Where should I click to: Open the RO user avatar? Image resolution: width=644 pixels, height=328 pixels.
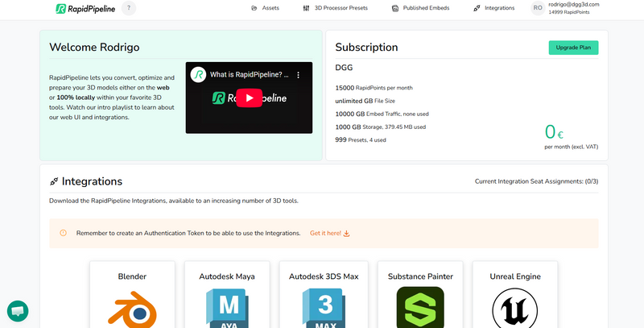point(538,8)
